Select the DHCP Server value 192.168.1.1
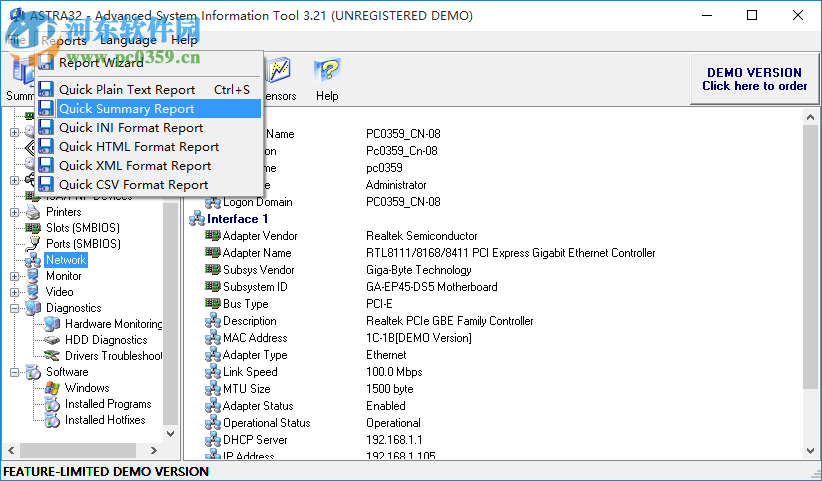Image resolution: width=822 pixels, height=481 pixels. pyautogui.click(x=394, y=440)
